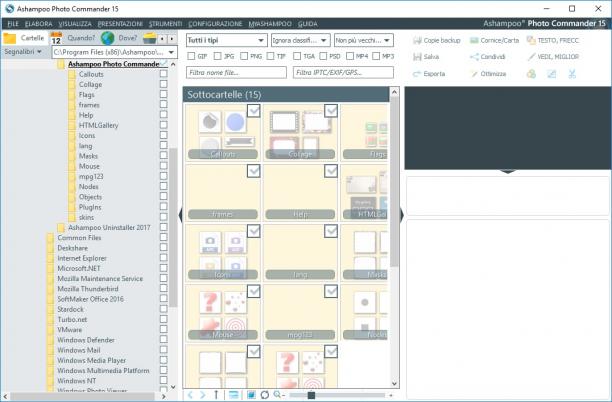Screen dimensions: 612x402
Task: Click the Condividi share icon
Action: click(x=474, y=57)
